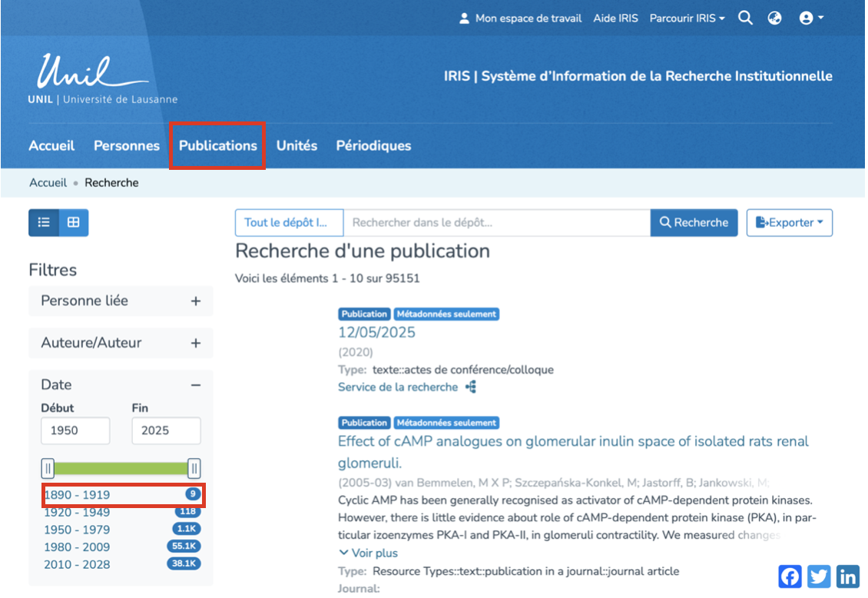Share page on Twitter
Image resolution: width=868 pixels, height=598 pixels.
click(x=819, y=576)
